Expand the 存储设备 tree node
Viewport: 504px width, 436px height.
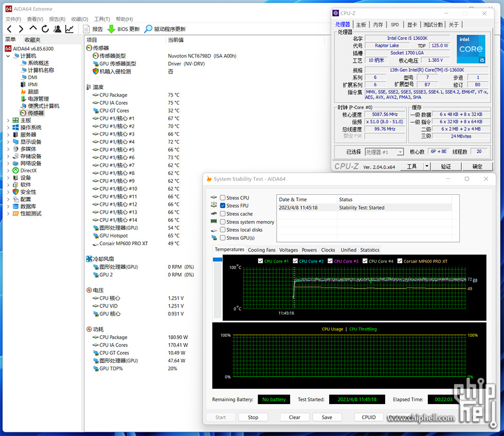coord(8,156)
